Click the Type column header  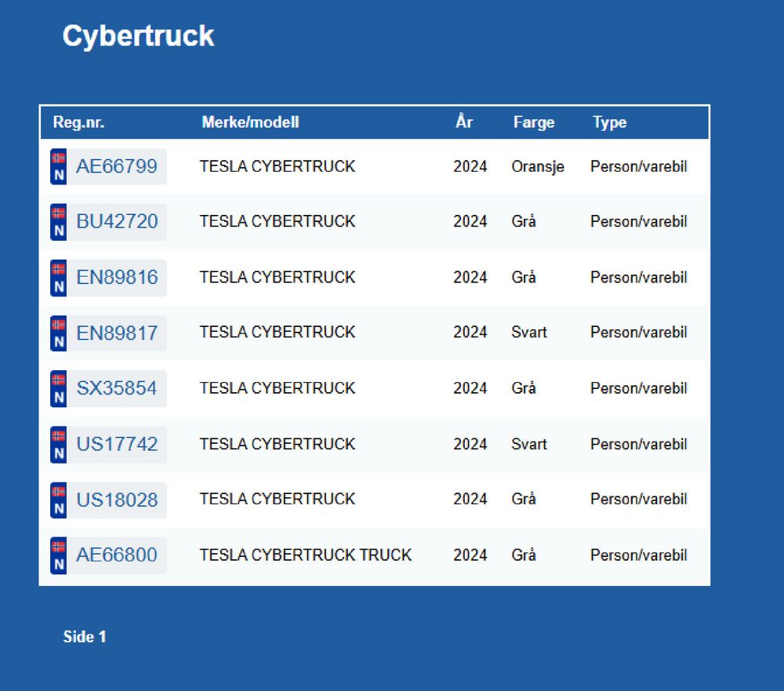(609, 122)
